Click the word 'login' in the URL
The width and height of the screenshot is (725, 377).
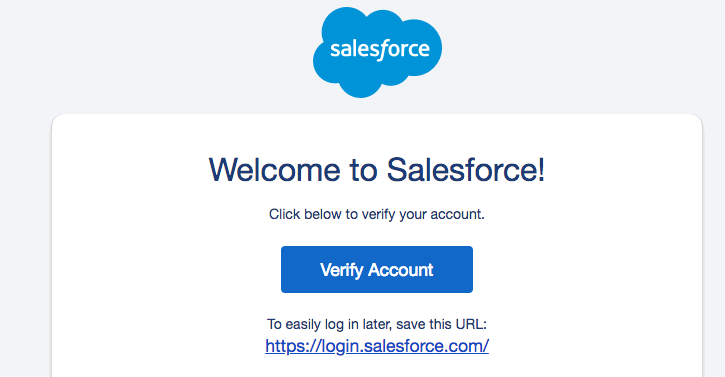click(x=338, y=346)
